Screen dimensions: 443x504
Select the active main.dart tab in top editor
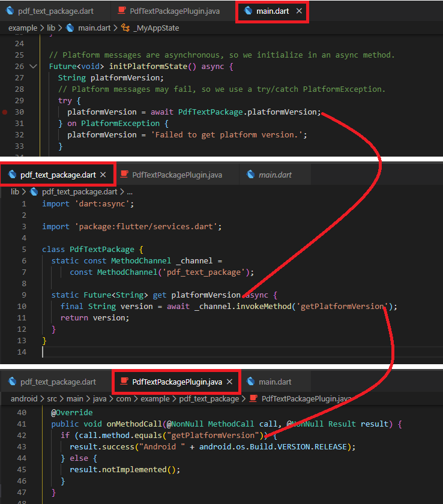[x=273, y=11]
